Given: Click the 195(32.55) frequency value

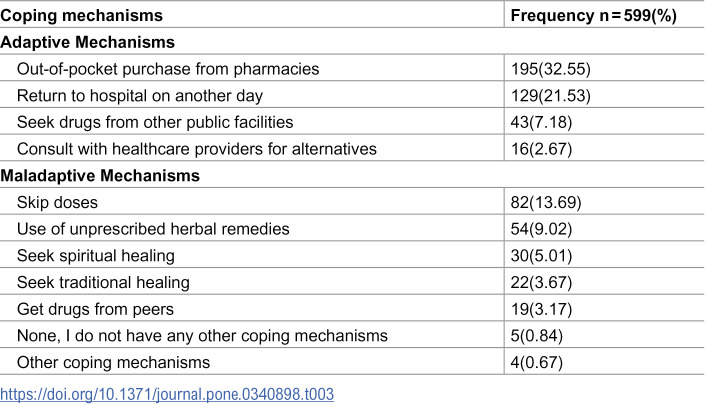Looking at the screenshot, I should coord(550,69).
